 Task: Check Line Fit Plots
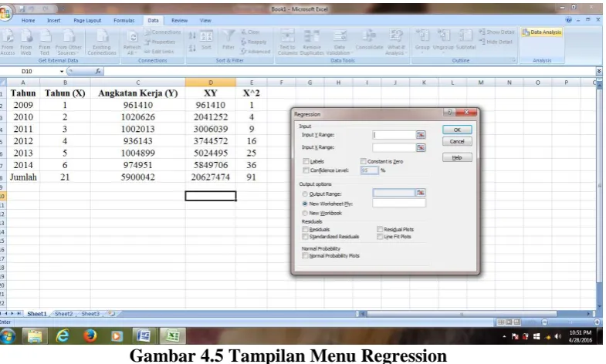coord(380,236)
